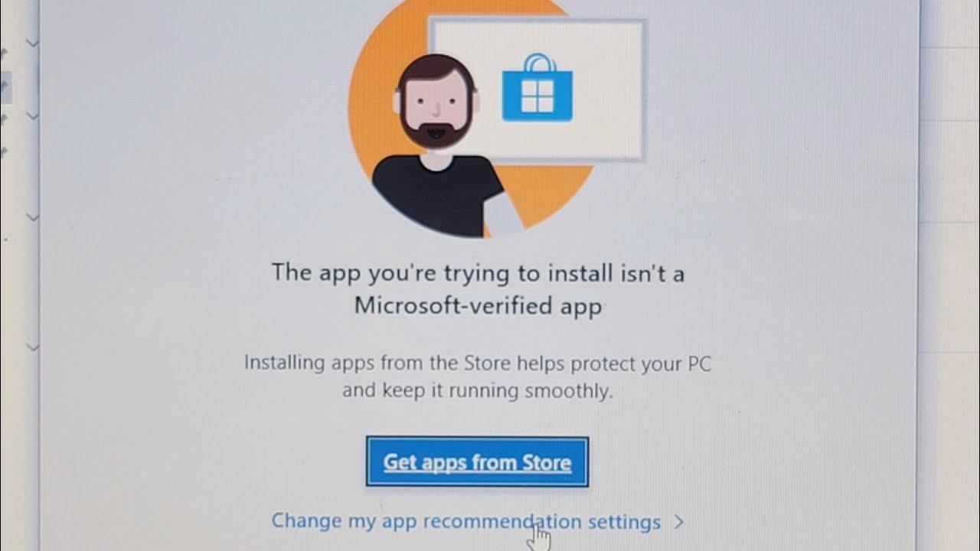Open Change my app recommendation settings link
Viewport: 980px width, 551px height.
pos(466,522)
